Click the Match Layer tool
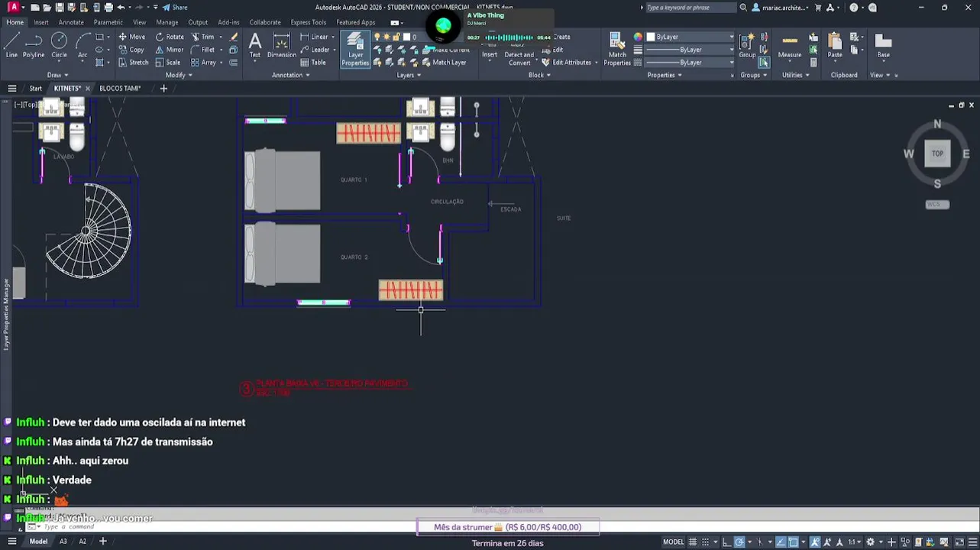 [444, 63]
